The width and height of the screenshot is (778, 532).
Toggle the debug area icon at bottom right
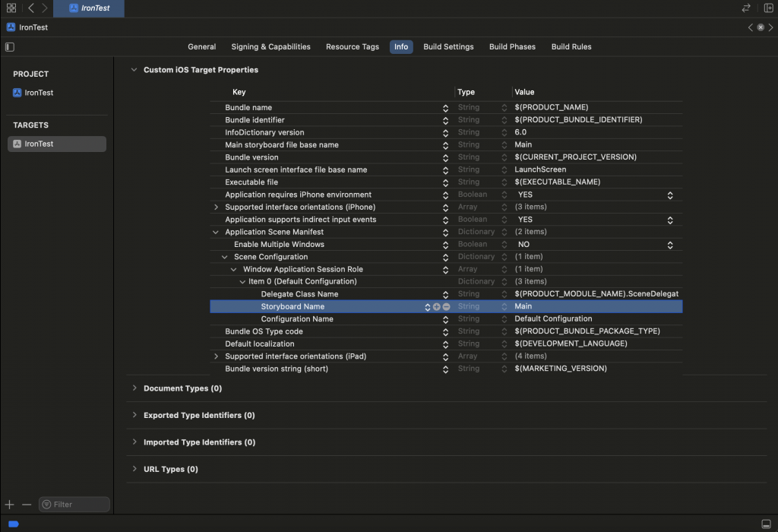tap(766, 524)
